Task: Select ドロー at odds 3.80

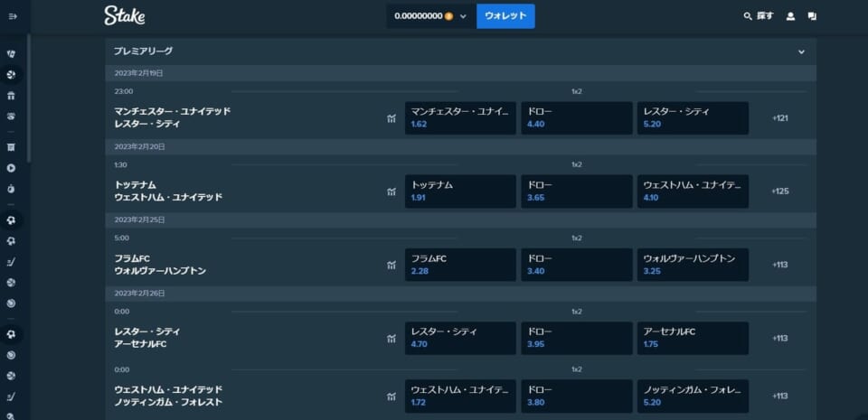Action: [x=577, y=397]
